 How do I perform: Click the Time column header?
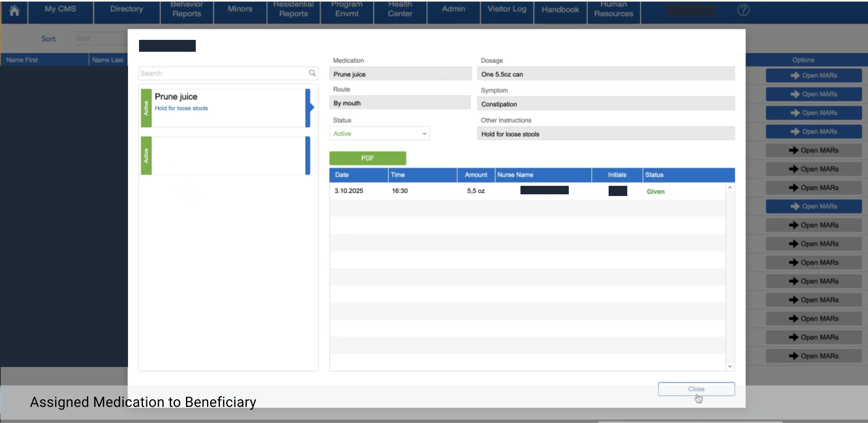[x=423, y=175]
